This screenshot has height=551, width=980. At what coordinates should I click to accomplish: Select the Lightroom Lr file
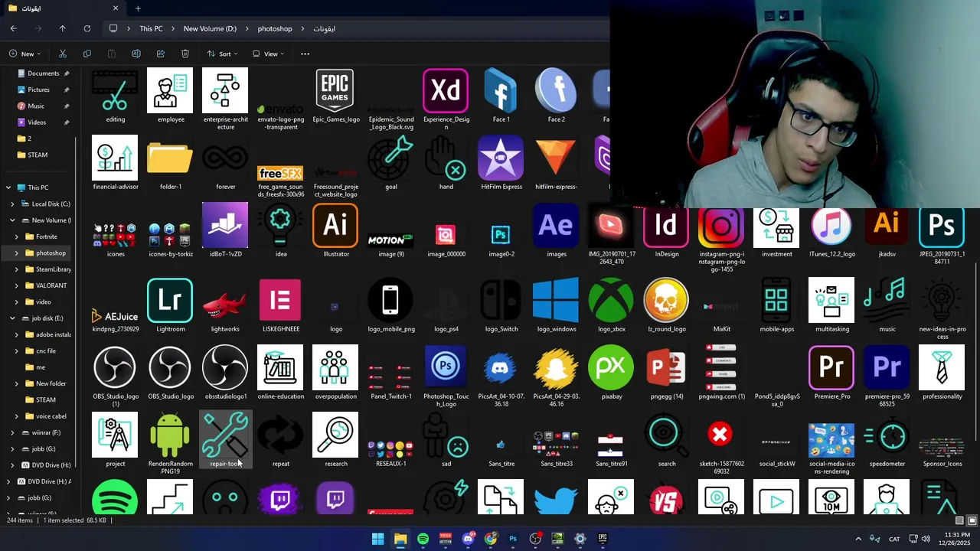[x=170, y=305]
